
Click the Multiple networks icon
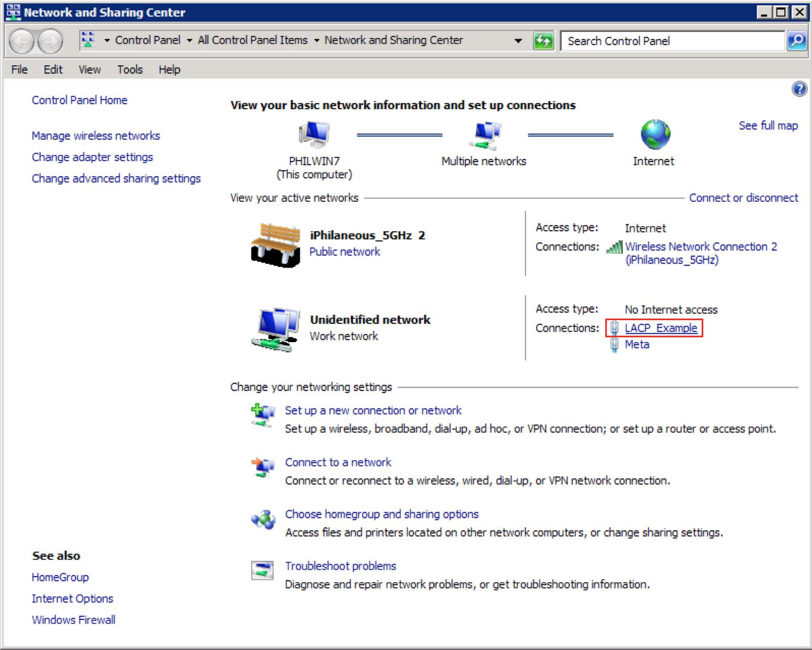484,134
